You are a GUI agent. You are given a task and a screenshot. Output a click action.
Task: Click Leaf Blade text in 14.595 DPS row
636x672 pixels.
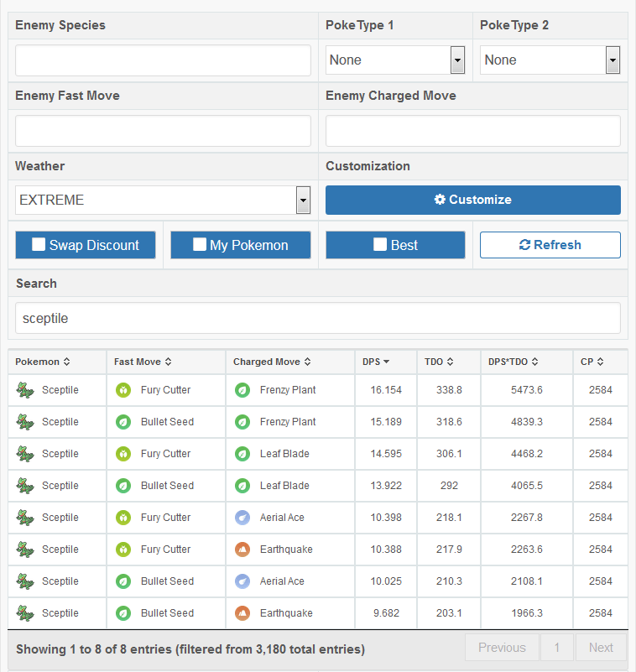tap(284, 454)
